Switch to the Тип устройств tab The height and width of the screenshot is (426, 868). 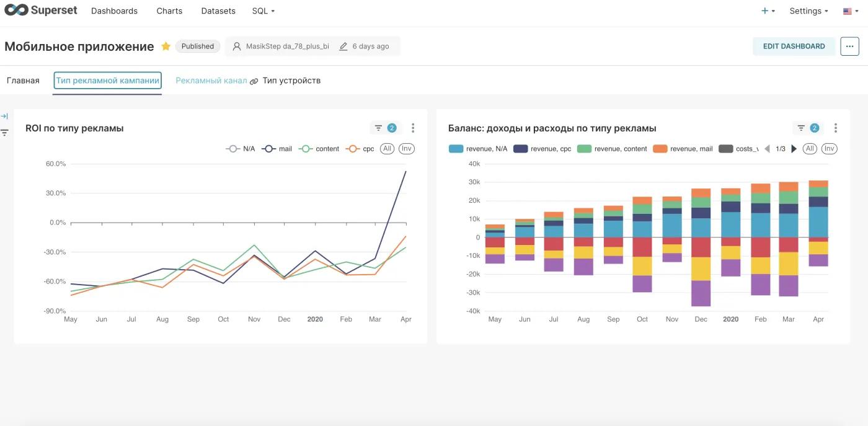291,81
